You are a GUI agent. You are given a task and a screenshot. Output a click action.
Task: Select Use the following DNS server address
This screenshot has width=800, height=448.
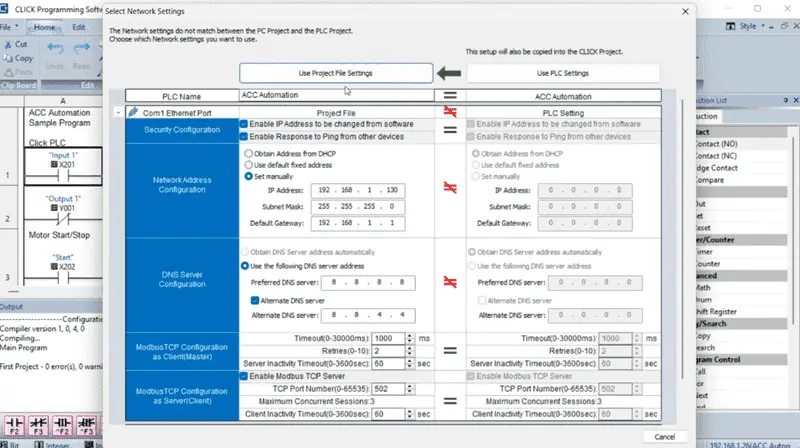[245, 266]
